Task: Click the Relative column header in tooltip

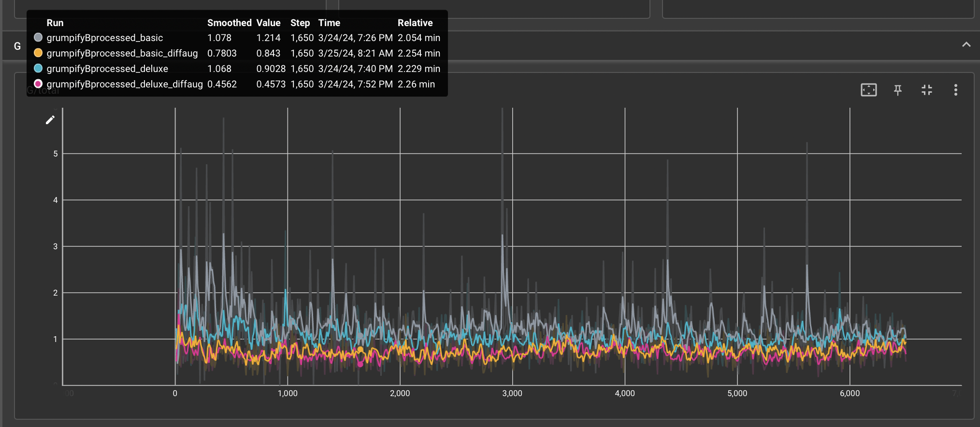Action: tap(415, 23)
